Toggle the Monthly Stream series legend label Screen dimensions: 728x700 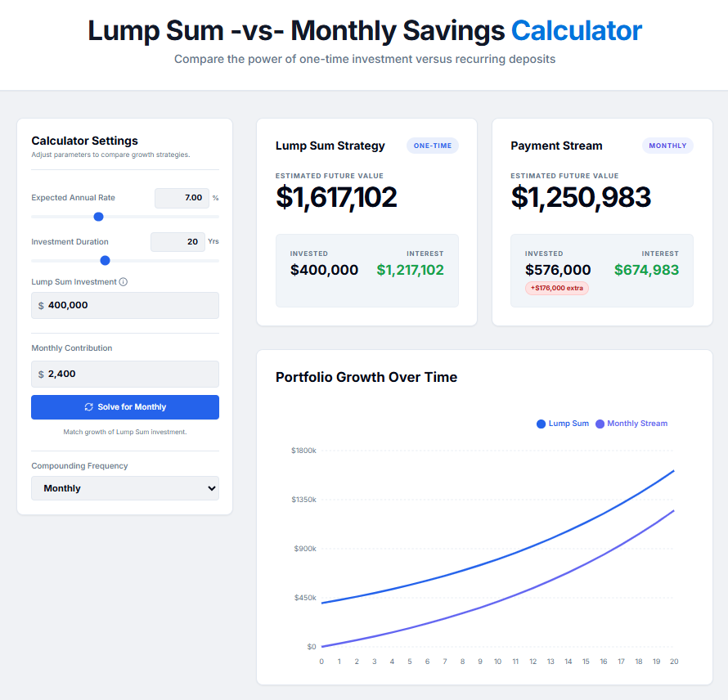pos(637,424)
